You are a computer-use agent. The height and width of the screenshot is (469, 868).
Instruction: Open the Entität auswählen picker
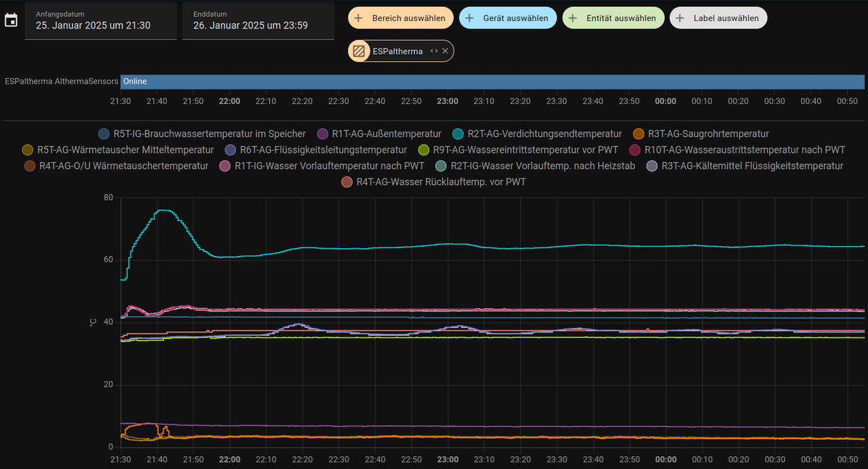click(613, 18)
